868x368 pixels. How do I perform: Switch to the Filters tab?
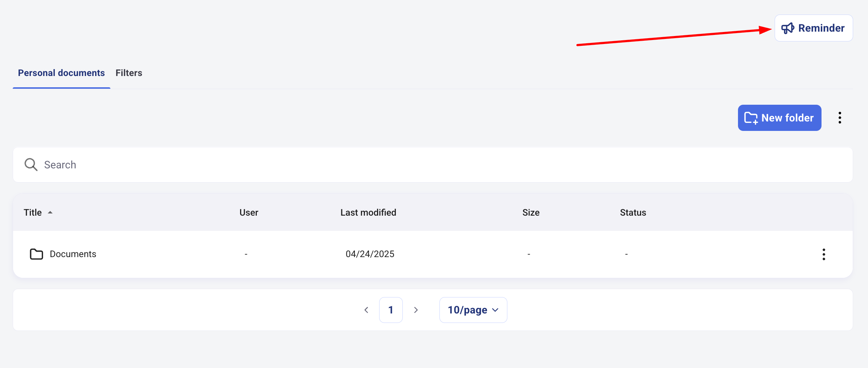pyautogui.click(x=129, y=73)
